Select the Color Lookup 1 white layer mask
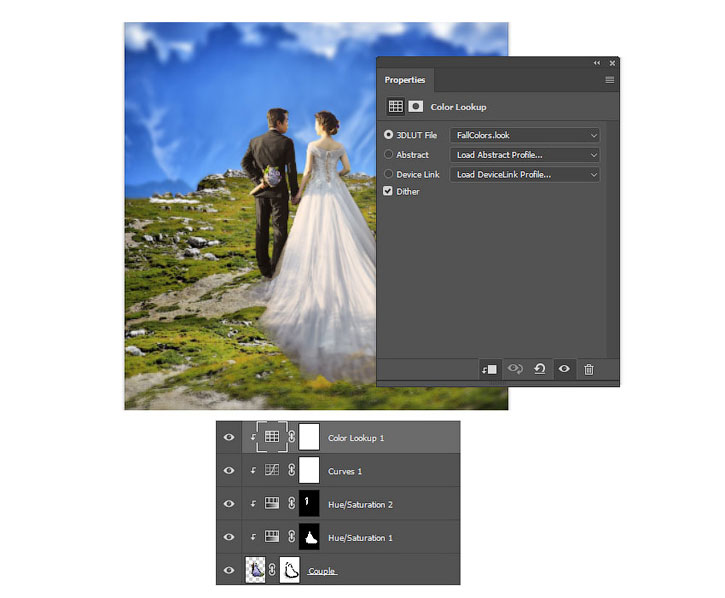725x598 pixels. tap(309, 438)
